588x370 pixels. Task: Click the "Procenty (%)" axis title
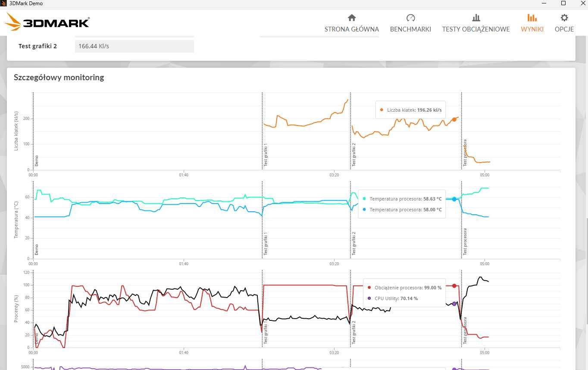coord(16,309)
